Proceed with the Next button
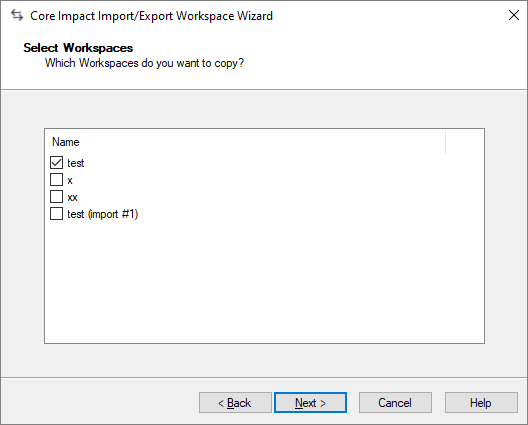528x425 pixels. tap(310, 402)
